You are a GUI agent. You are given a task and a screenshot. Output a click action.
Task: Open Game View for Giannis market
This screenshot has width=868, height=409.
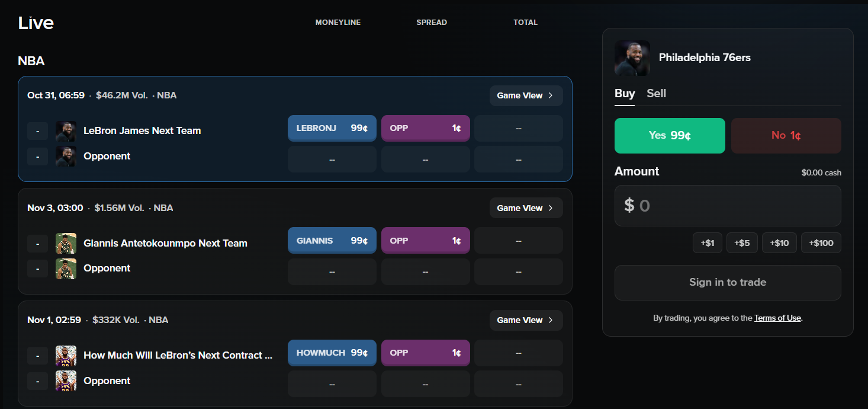coord(526,208)
